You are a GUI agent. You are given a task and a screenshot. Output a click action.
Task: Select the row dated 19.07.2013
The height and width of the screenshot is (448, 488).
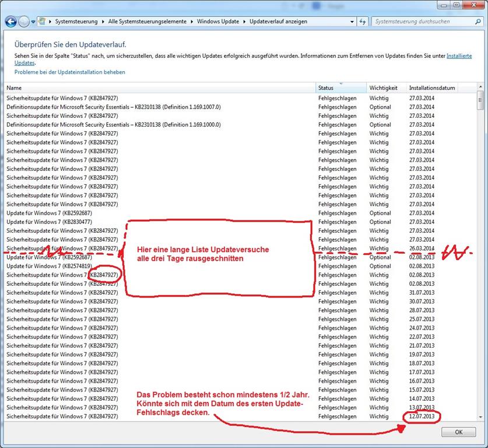click(x=240, y=354)
